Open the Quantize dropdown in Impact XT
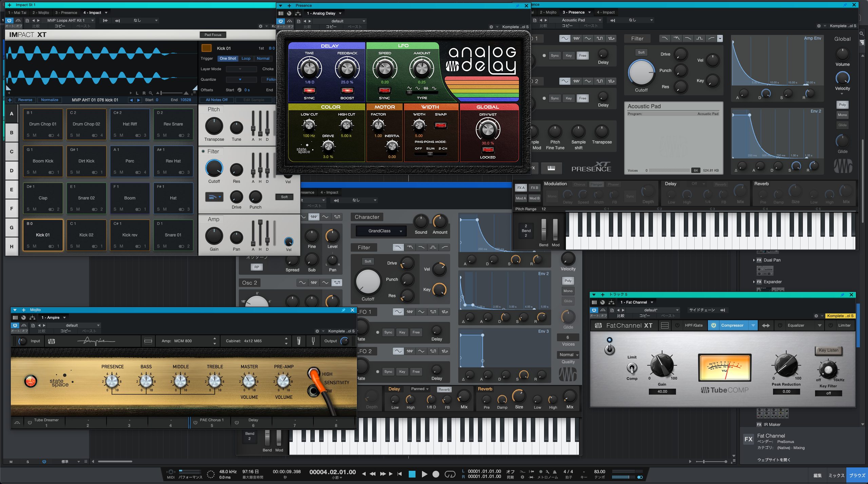This screenshot has width=868, height=484. click(241, 79)
